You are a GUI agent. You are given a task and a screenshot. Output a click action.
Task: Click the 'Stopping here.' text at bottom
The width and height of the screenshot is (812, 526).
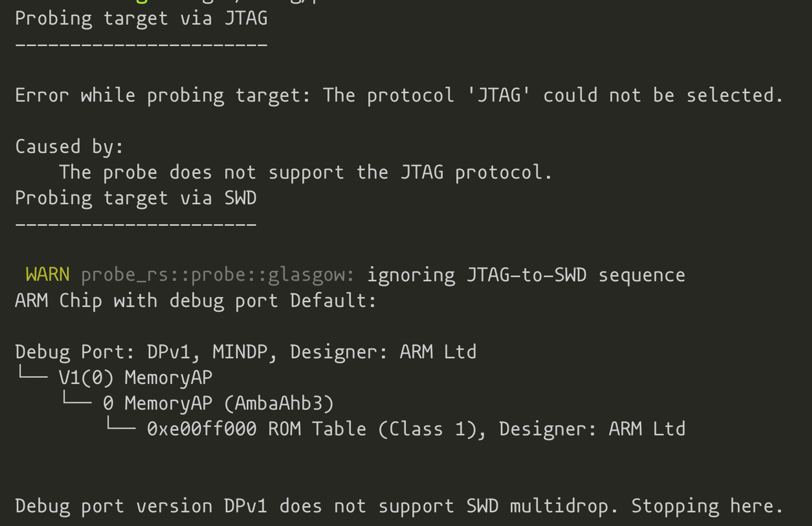(707, 507)
